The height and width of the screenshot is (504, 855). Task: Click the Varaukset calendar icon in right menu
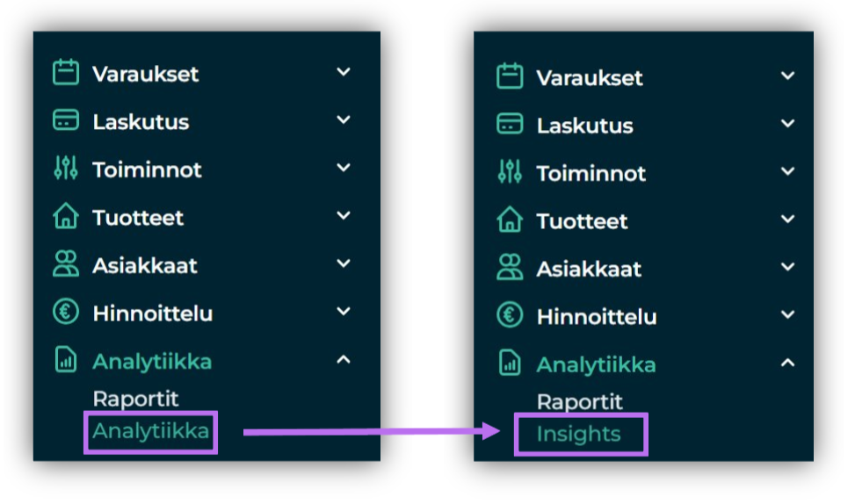(510, 76)
